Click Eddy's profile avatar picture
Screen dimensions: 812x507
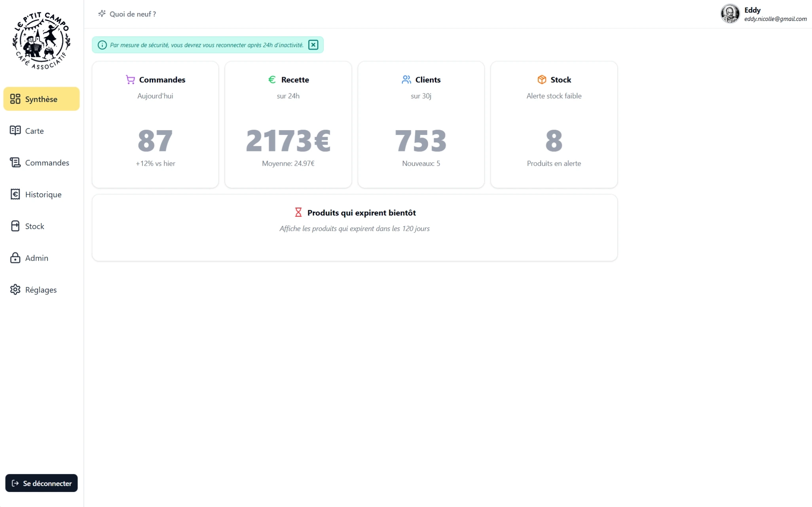click(x=730, y=14)
